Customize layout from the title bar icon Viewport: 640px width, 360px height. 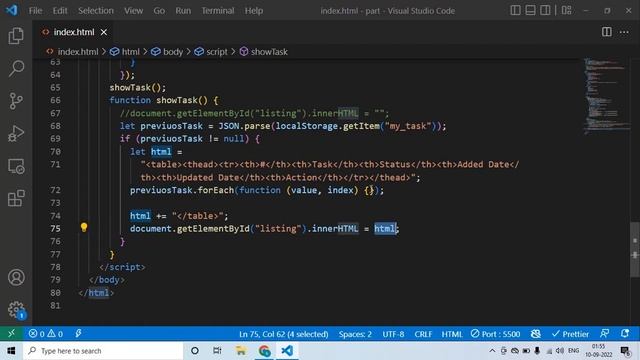click(x=567, y=10)
